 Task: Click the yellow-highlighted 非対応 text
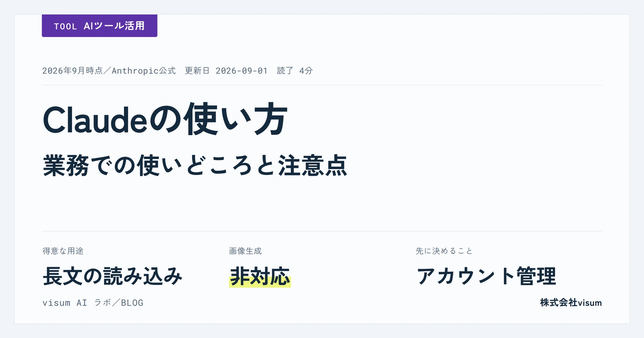click(x=260, y=276)
